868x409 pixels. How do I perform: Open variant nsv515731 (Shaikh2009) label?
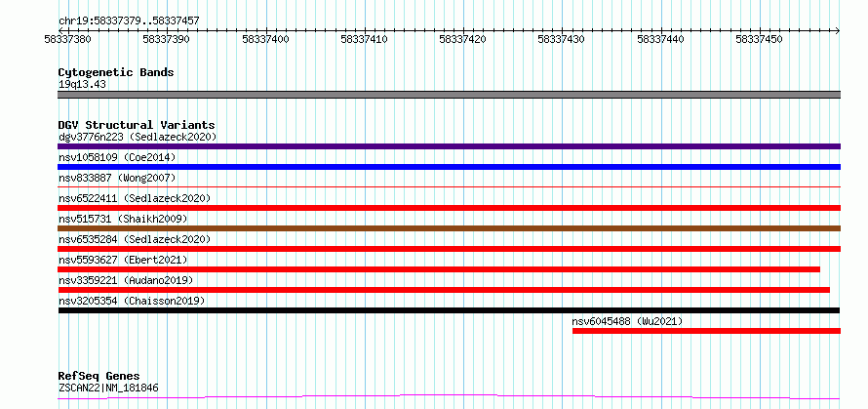123,219
